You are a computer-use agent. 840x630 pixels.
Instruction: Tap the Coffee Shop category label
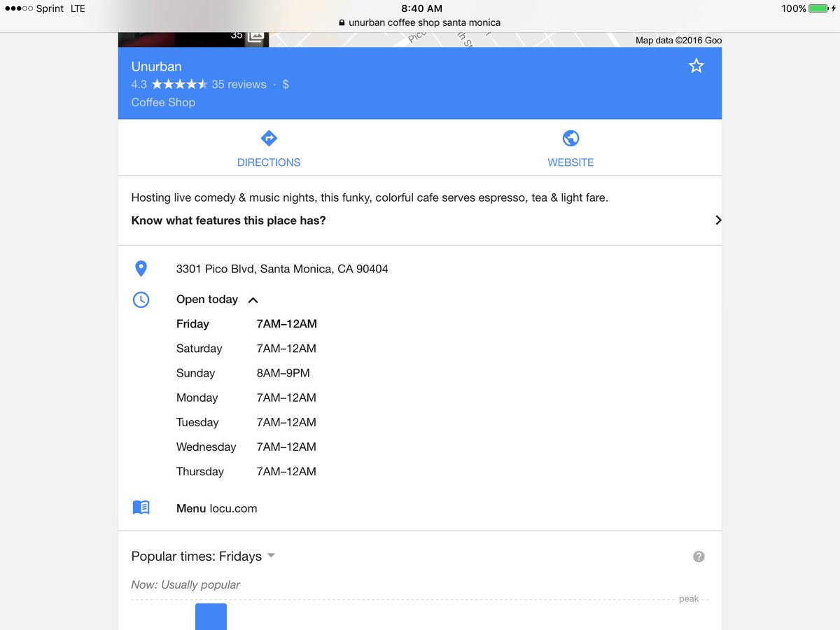(163, 102)
